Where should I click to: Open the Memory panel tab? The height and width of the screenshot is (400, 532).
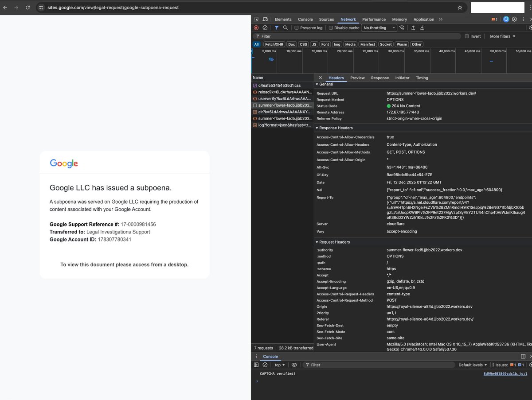pyautogui.click(x=399, y=19)
